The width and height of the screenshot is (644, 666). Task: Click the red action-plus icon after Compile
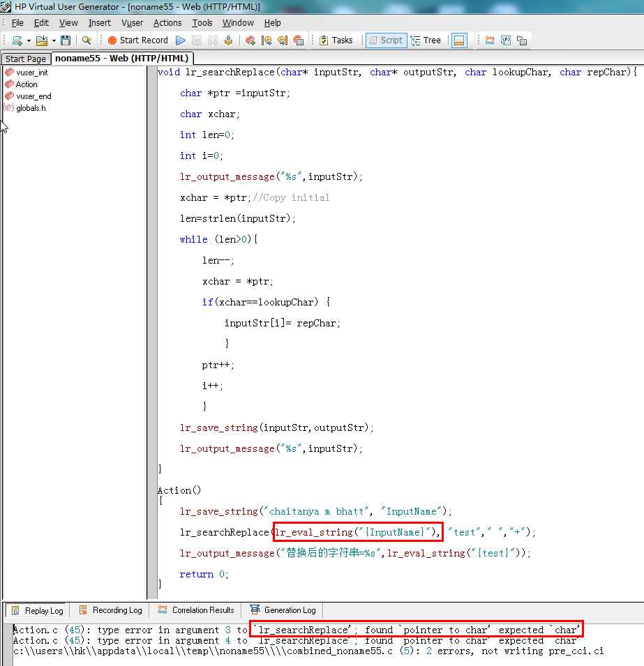pyautogui.click(x=250, y=40)
